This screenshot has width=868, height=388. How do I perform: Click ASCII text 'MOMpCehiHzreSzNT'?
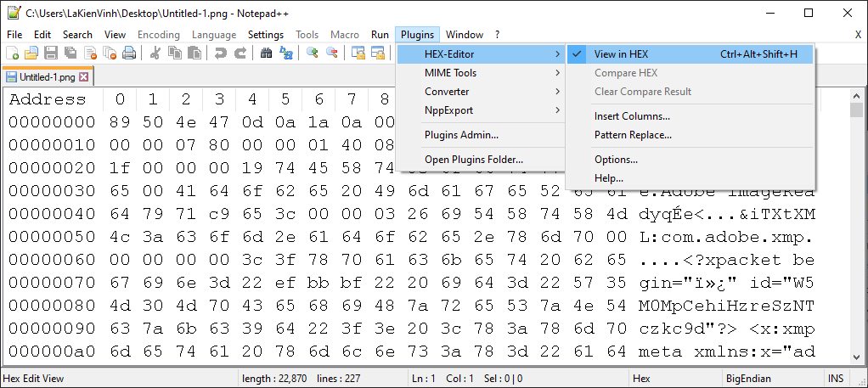point(726,306)
